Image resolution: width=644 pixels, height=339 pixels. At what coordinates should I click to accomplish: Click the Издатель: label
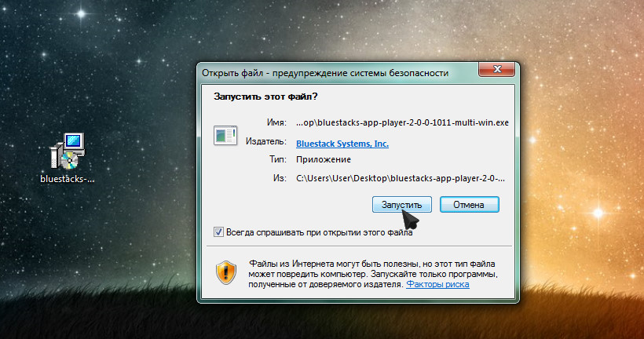265,141
